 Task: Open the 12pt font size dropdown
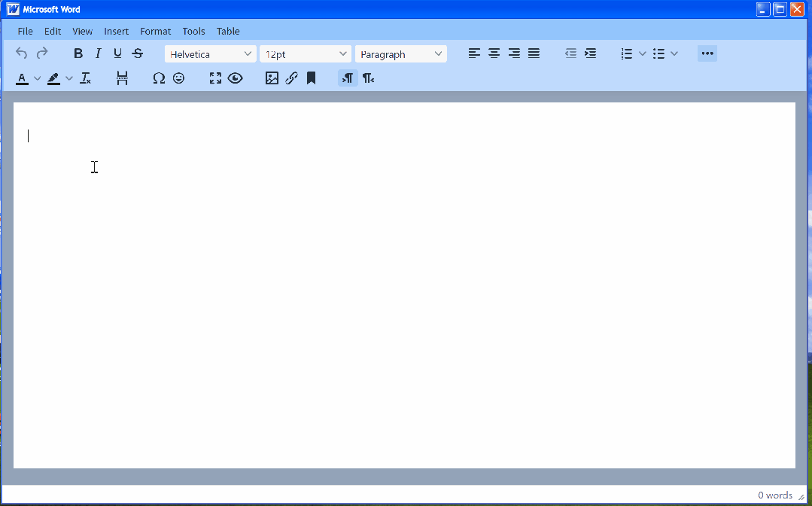(305, 53)
